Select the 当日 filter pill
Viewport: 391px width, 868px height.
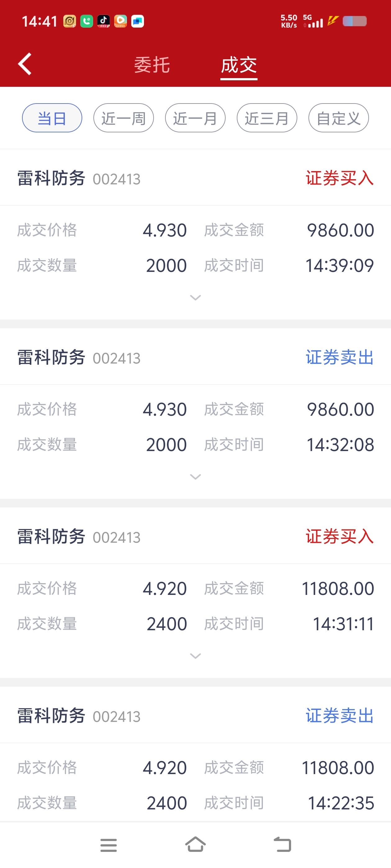click(52, 118)
